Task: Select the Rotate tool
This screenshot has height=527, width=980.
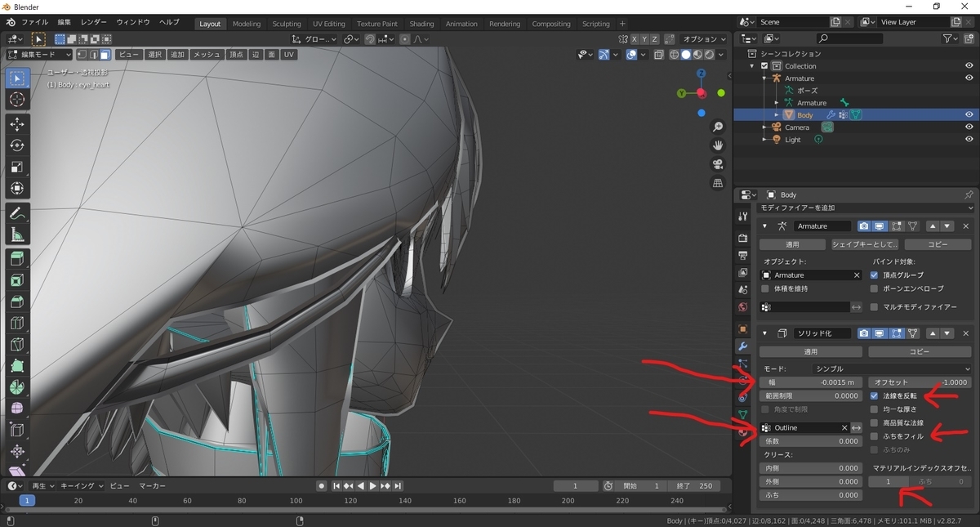Action: click(x=17, y=145)
